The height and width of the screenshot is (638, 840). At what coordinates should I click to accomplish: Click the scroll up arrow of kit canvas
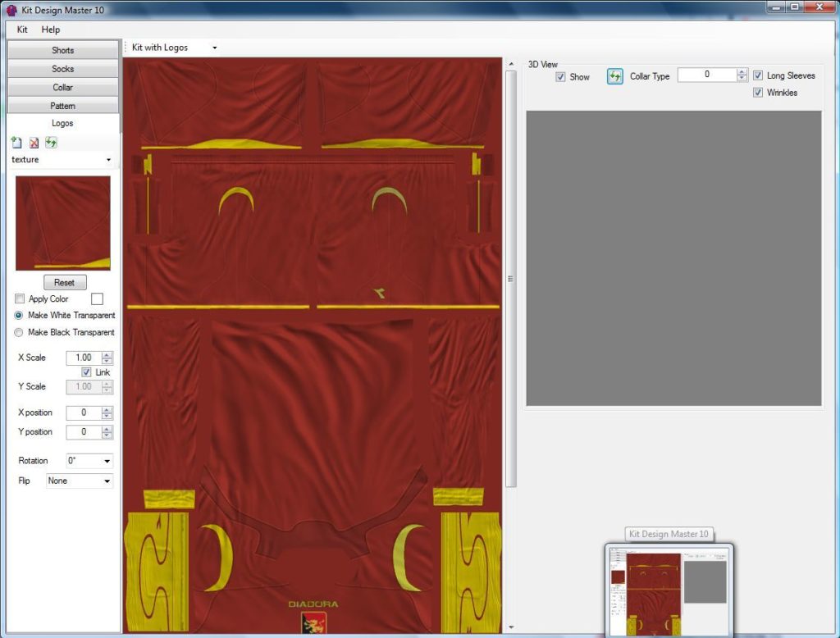(x=511, y=64)
